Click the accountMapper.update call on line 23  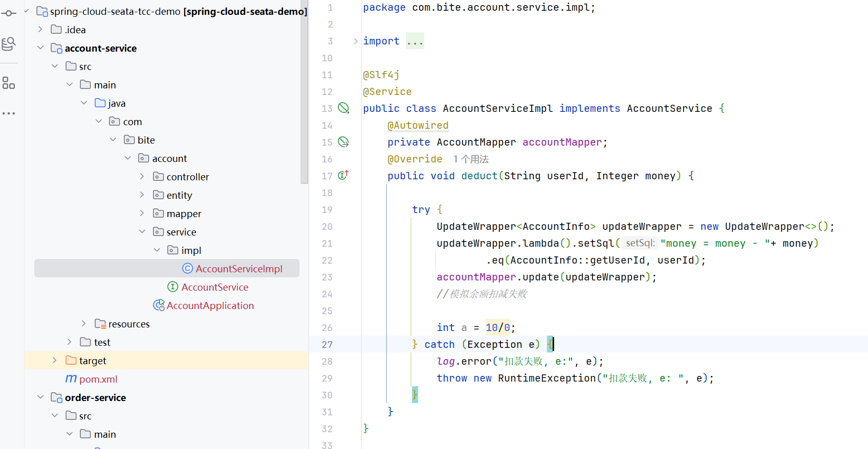546,277
